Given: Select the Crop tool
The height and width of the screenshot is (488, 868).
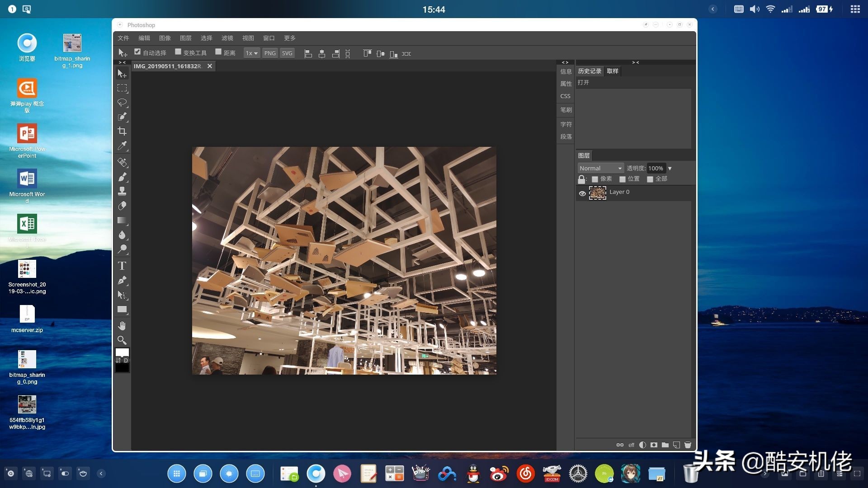Looking at the screenshot, I should pyautogui.click(x=122, y=131).
